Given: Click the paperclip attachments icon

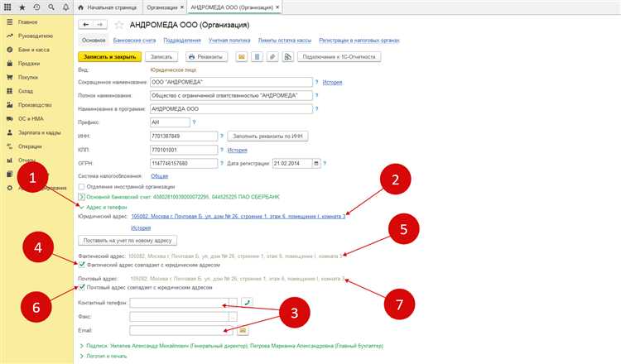Looking at the screenshot, I should pyautogui.click(x=272, y=56).
